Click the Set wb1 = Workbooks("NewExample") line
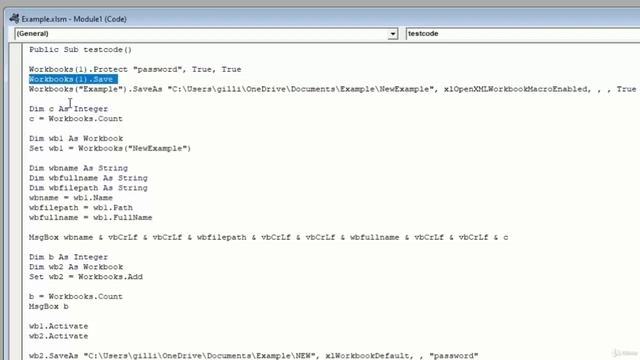This screenshot has height=360, width=640. [x=110, y=148]
